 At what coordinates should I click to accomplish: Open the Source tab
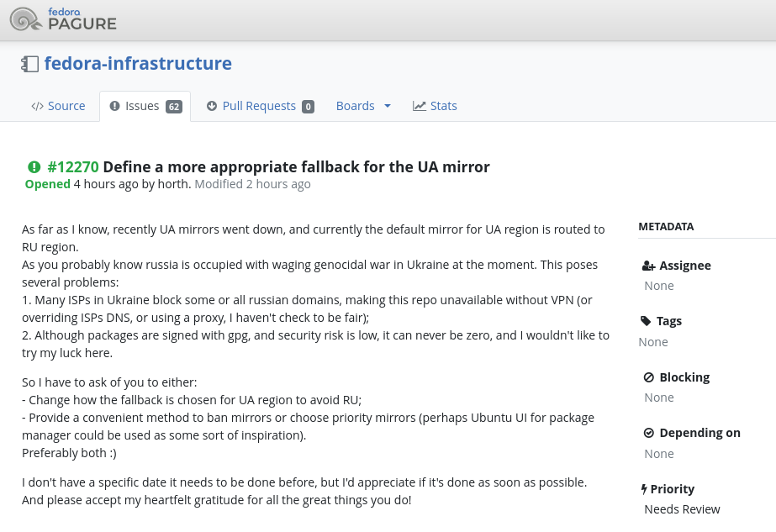tap(66, 106)
